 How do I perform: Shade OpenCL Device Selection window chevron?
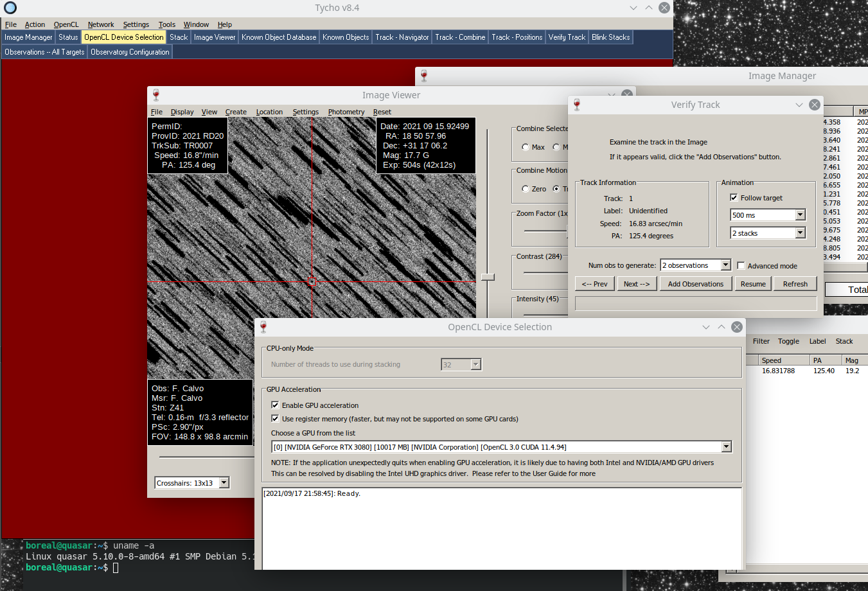706,327
